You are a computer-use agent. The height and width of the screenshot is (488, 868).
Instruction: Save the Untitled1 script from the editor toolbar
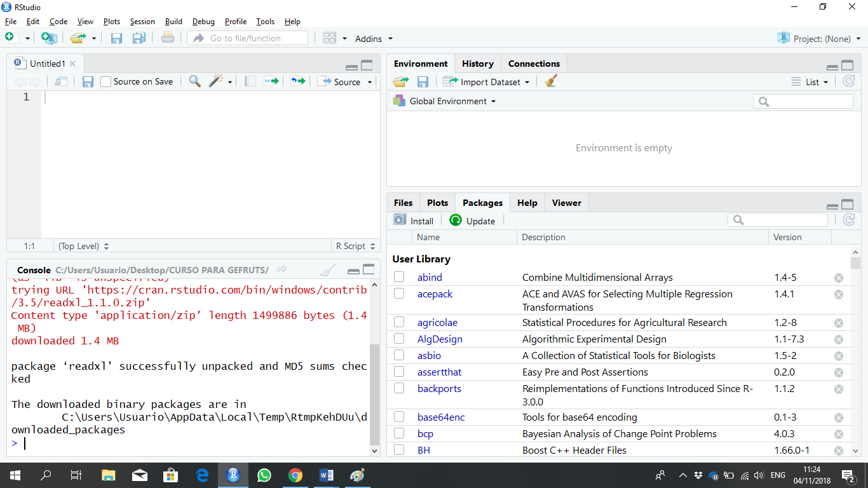pyautogui.click(x=88, y=81)
